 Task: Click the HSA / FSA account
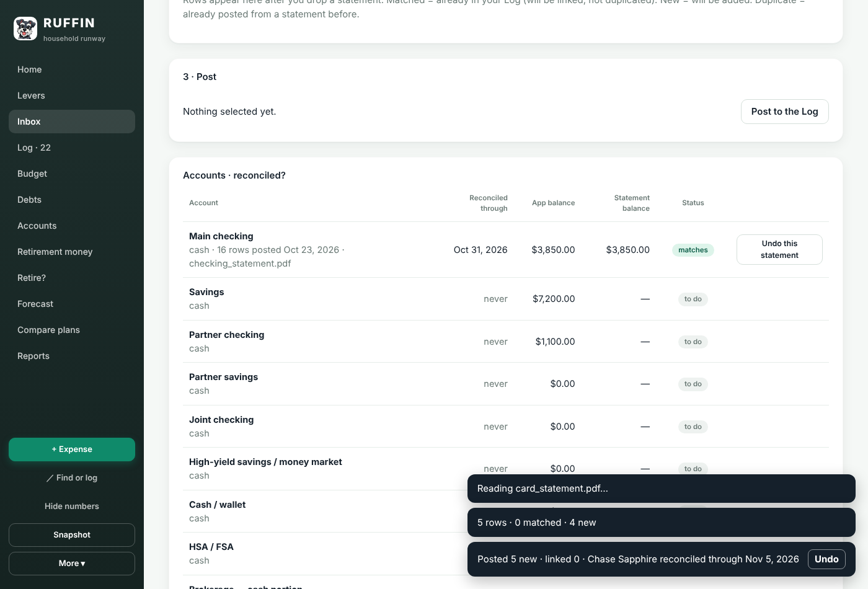[211, 547]
